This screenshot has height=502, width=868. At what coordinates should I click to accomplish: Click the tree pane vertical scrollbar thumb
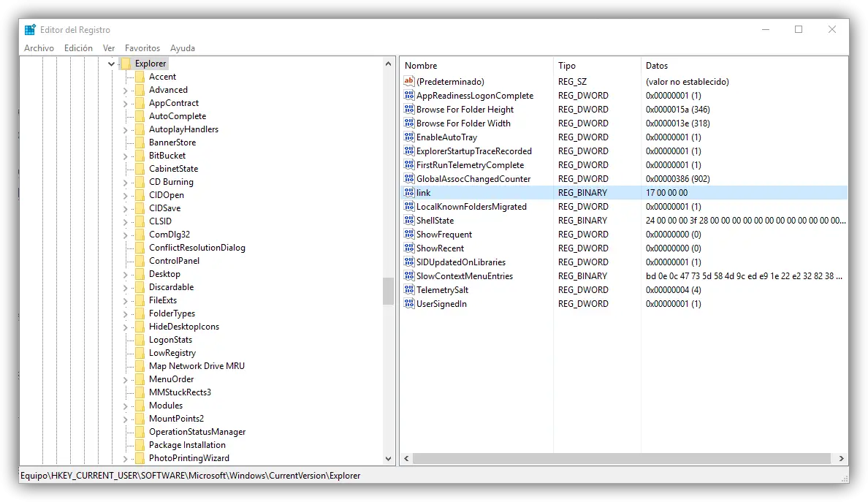point(388,291)
